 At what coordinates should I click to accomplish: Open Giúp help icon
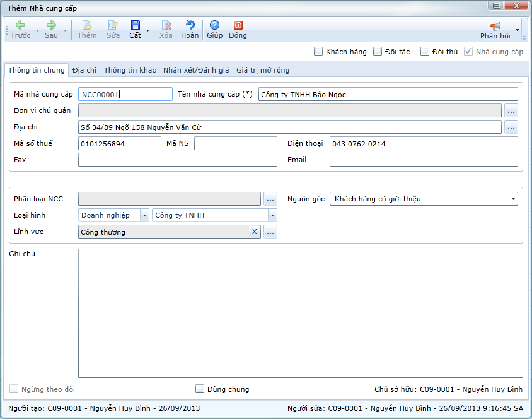click(x=214, y=25)
